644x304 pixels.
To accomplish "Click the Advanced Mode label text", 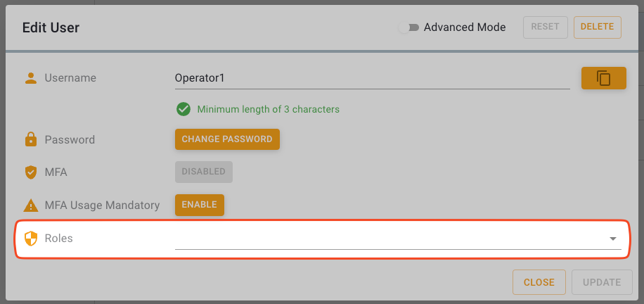I will (465, 27).
